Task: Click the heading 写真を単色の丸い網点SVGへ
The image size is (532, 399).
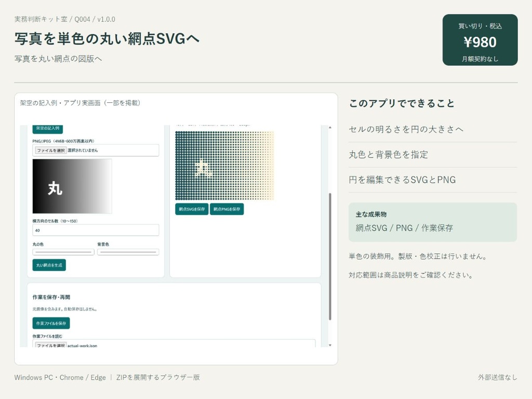Action: tap(107, 38)
